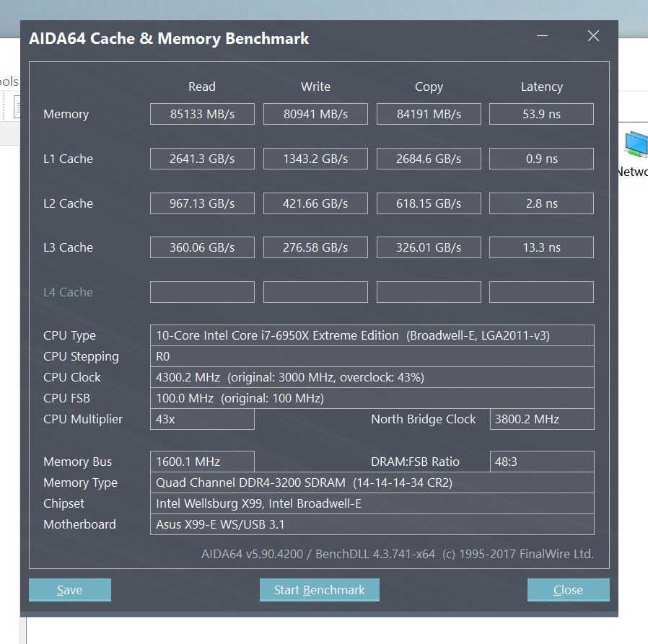Click L3 Cache Latency value 13.3 ns
Image resolution: width=648 pixels, height=644 pixels.
541,247
